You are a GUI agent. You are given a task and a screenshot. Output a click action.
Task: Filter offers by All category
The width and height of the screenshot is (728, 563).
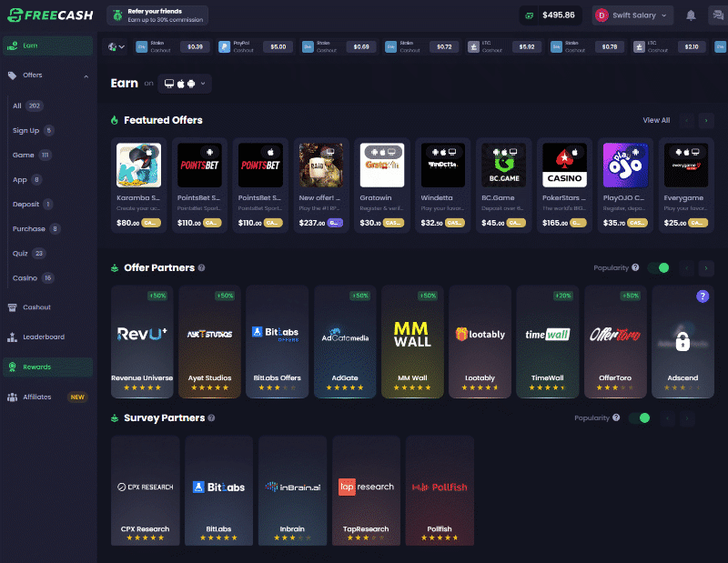(27, 106)
